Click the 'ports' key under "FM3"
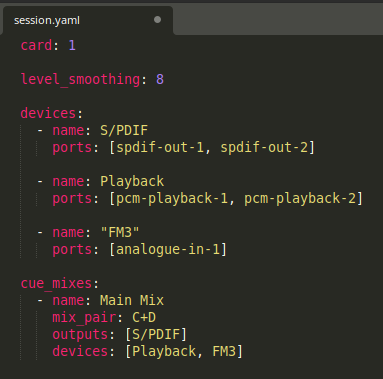Viewport: 383px width, 379px height. 72,249
